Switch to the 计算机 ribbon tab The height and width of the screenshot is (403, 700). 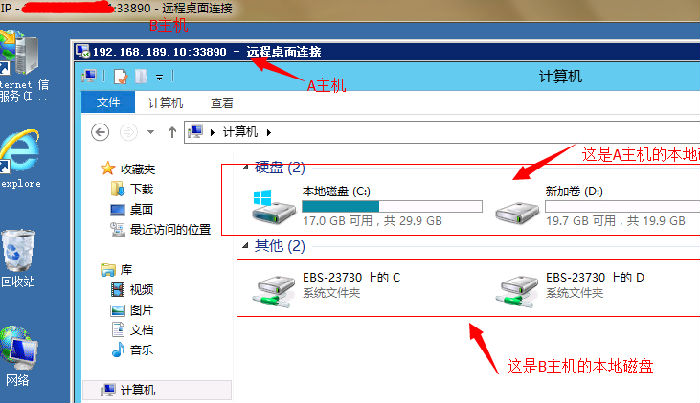click(166, 103)
